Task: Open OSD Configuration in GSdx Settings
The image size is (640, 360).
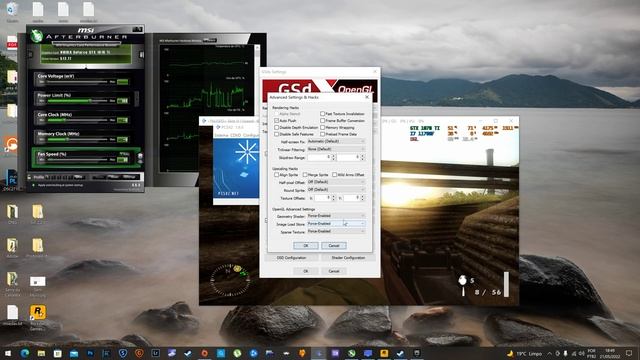Action: click(x=291, y=258)
